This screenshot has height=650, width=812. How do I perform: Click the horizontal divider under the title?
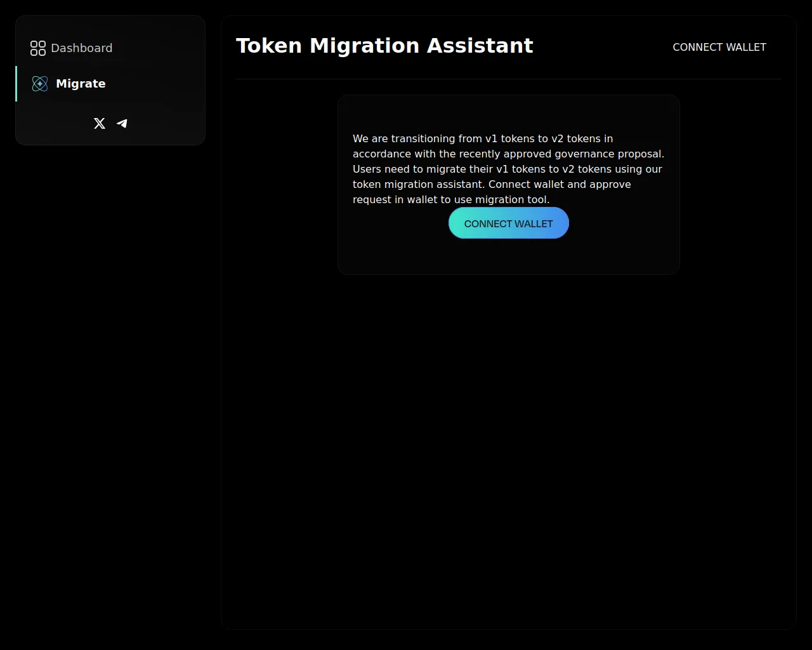[x=508, y=79]
